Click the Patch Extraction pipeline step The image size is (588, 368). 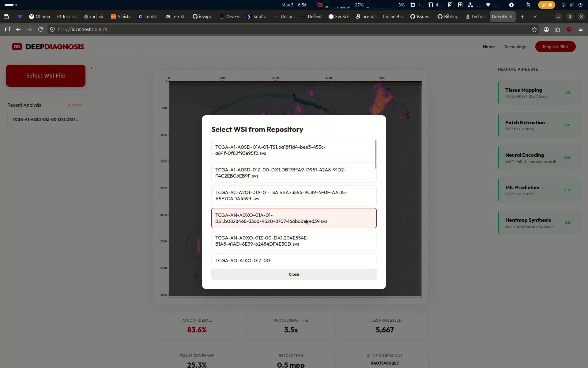click(x=539, y=125)
